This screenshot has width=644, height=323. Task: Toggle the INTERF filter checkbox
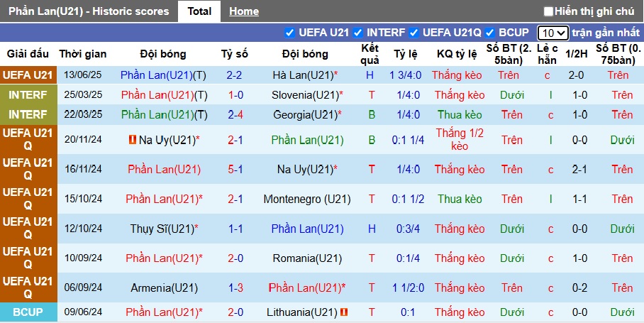tap(358, 33)
